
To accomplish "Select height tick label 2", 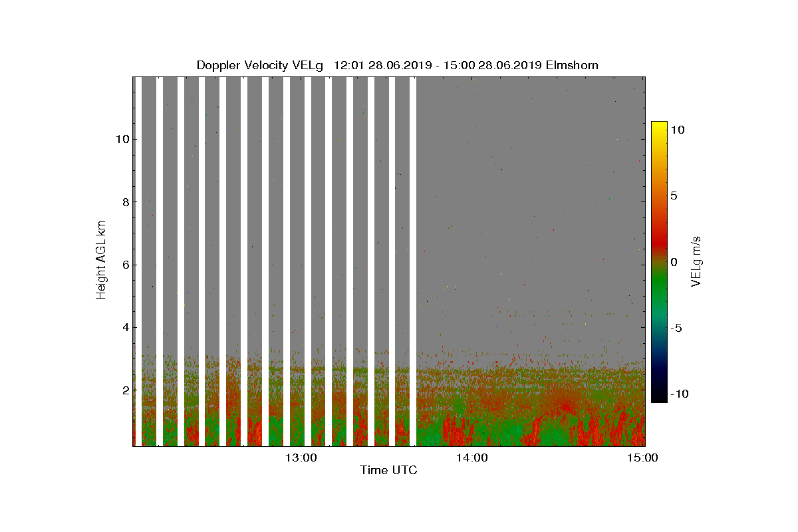I will click(124, 390).
